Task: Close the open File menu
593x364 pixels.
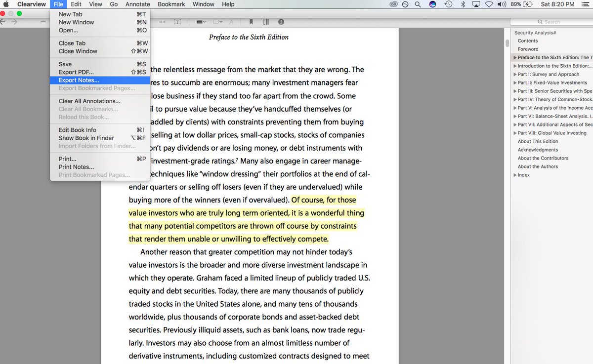Action: coord(58,4)
